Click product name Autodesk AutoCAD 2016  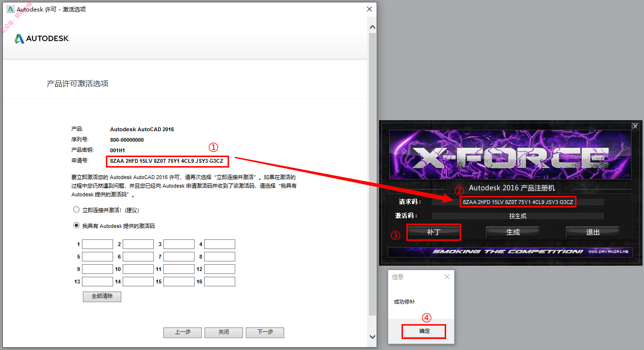[142, 129]
